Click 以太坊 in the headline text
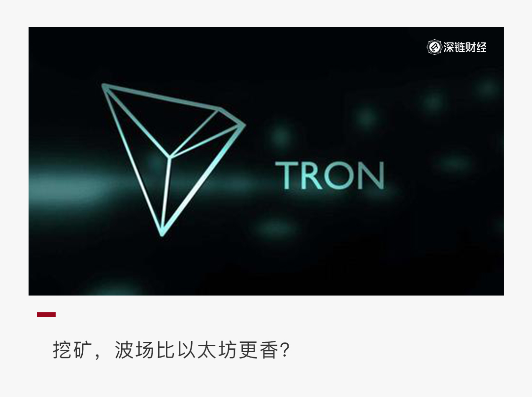Viewport: 532px width, 397px height. pyautogui.click(x=207, y=350)
